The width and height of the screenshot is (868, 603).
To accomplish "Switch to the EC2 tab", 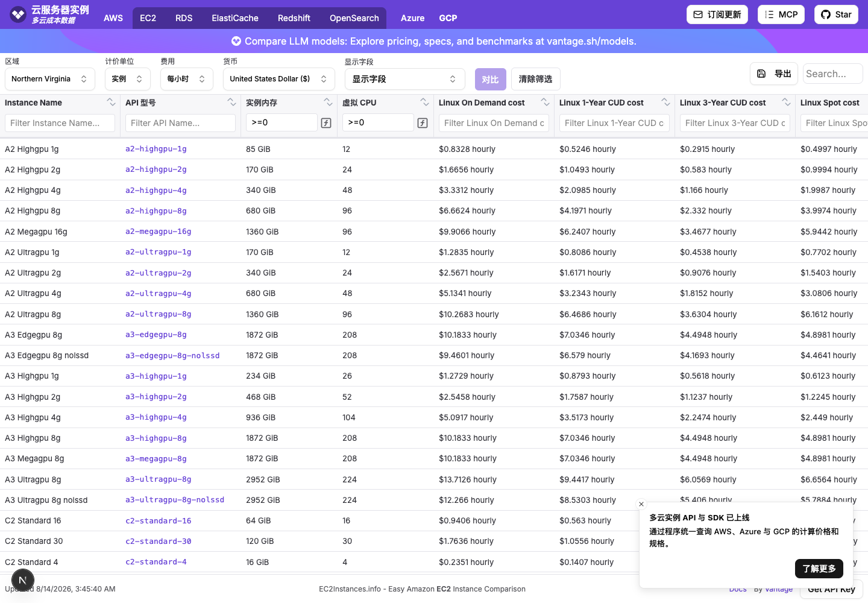I will pos(148,18).
